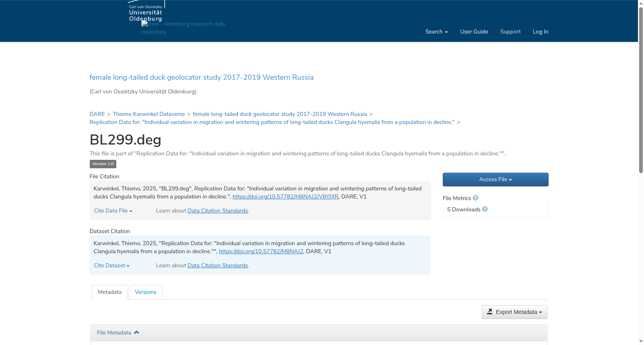Open Data Citation Standards link in File Citation

coord(218,211)
